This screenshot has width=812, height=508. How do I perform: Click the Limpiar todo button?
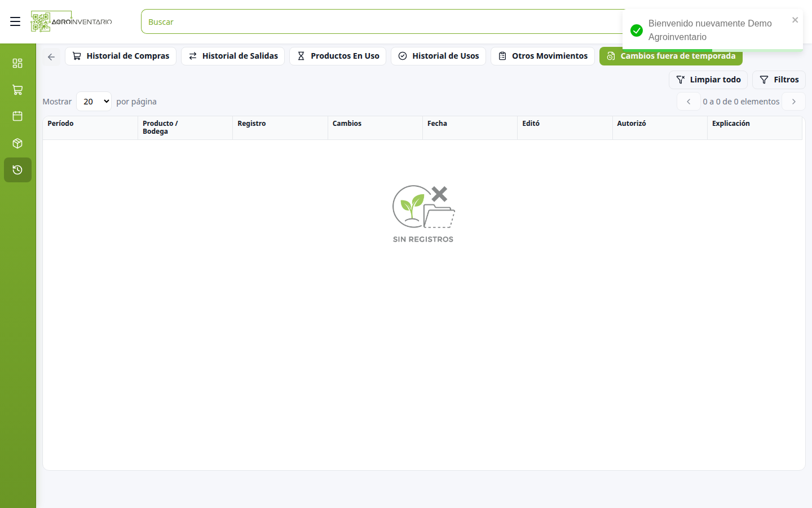[x=708, y=80]
